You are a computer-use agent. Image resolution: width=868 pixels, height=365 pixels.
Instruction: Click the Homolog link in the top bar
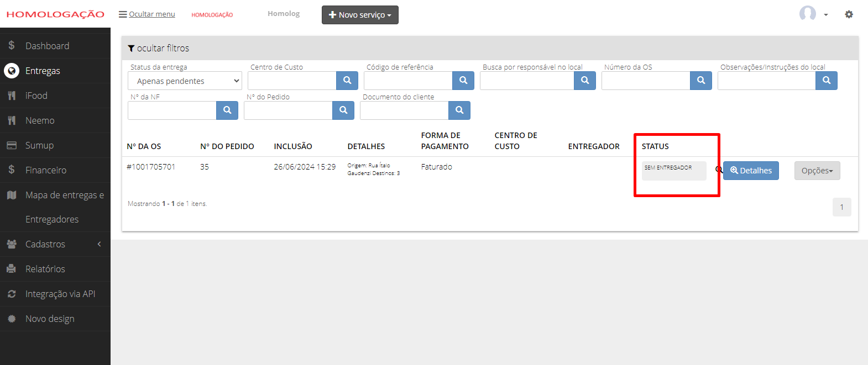(284, 14)
